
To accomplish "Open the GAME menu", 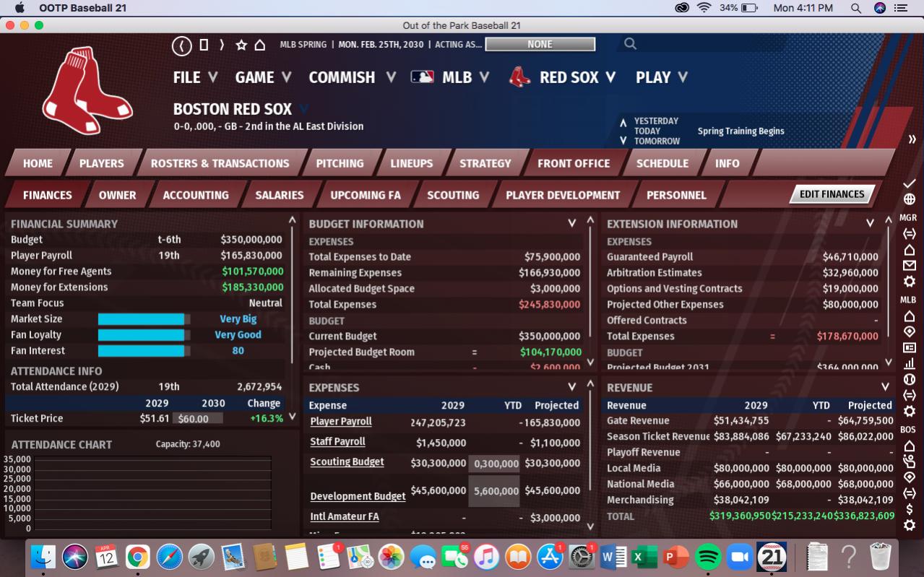I will pos(263,77).
